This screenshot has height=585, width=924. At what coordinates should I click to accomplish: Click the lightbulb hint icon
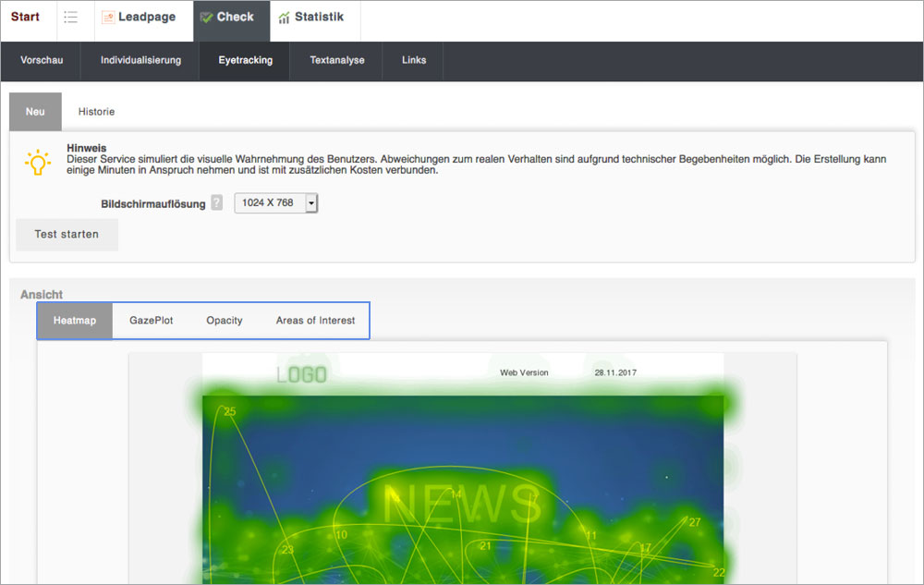point(37,162)
